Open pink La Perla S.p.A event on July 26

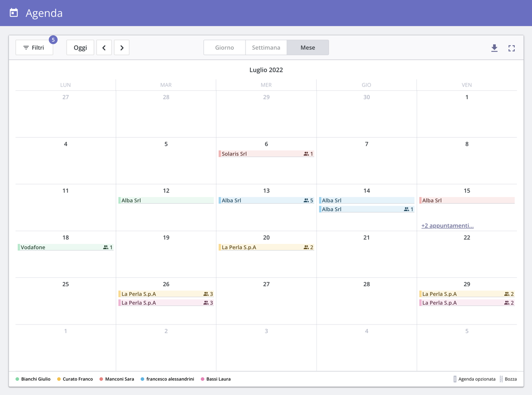click(x=159, y=303)
